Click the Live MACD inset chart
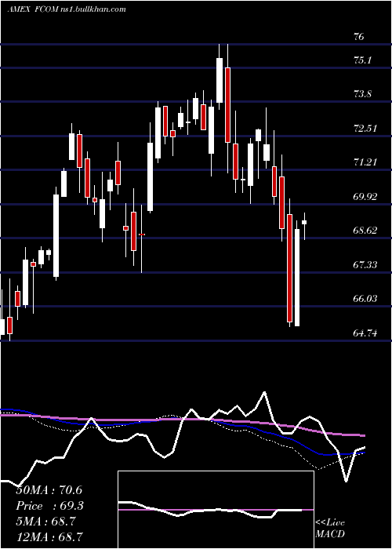 coord(216,510)
